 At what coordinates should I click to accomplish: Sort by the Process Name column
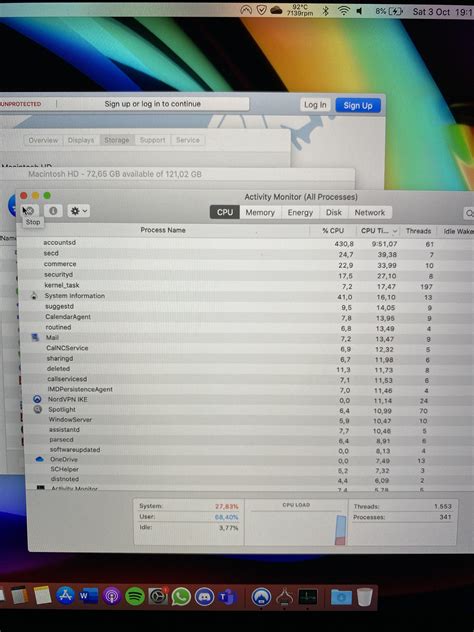(x=163, y=230)
